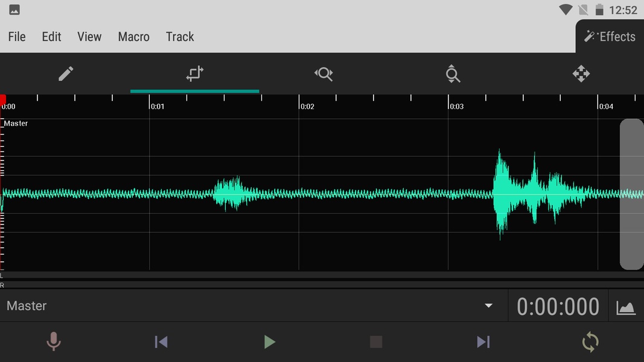The height and width of the screenshot is (362, 644).
Task: Choose the vertical zoom tool
Action: [452, 74]
